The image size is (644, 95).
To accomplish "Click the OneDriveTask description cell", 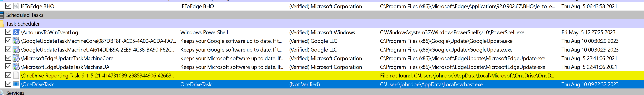I will (196, 84).
